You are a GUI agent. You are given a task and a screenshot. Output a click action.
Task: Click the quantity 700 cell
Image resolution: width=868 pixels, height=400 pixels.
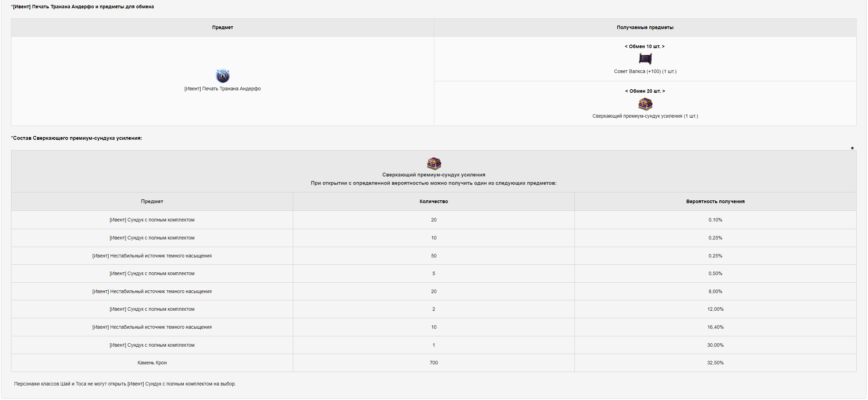tap(434, 363)
